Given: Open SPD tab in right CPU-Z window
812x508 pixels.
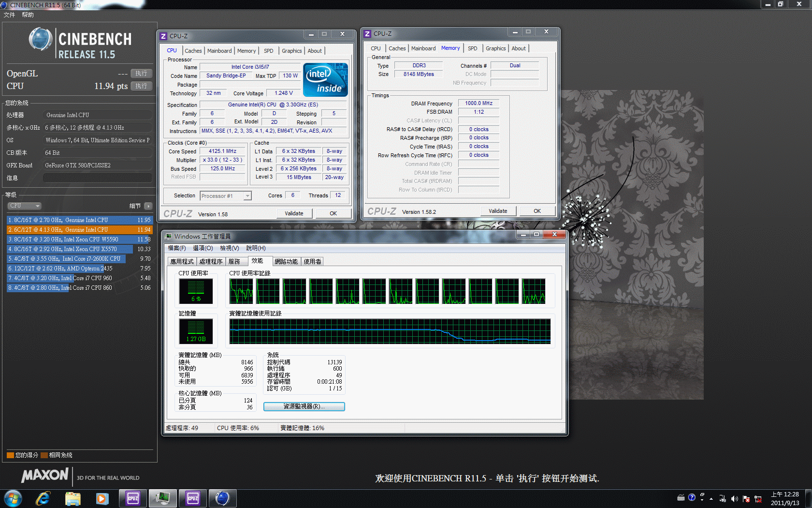Looking at the screenshot, I should 473,48.
